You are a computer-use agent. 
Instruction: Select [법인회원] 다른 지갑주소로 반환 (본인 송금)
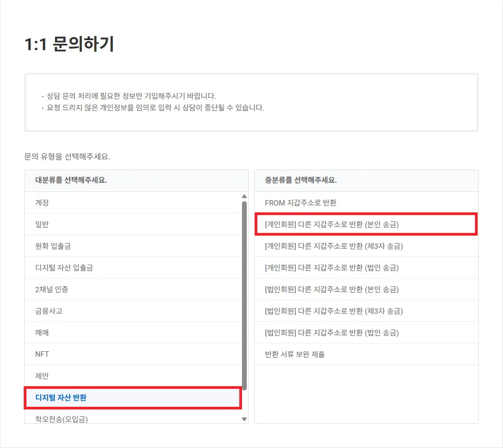[366, 290]
